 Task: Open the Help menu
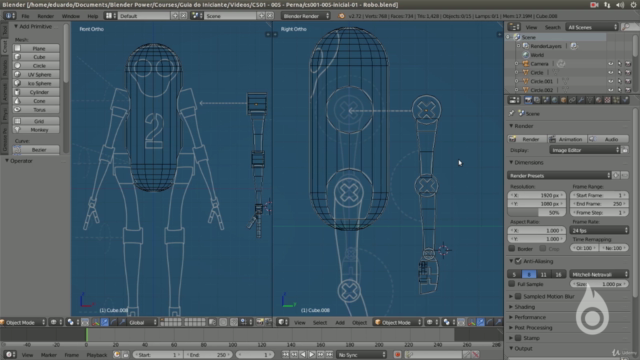[x=93, y=16]
